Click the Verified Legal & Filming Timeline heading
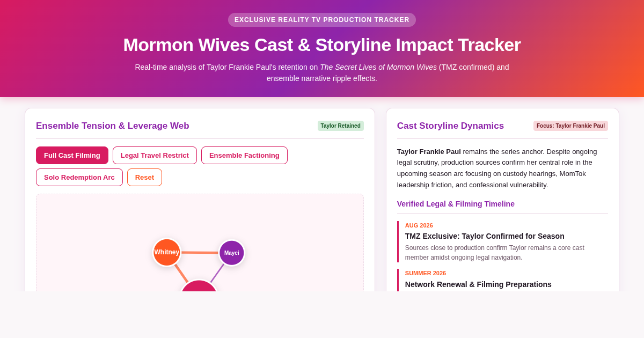 456,204
